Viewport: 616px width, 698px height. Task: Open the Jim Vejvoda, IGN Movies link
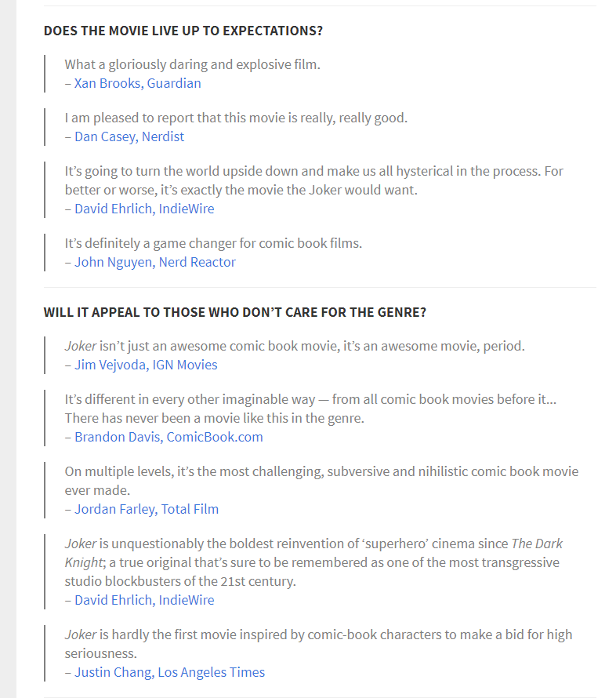pos(146,365)
